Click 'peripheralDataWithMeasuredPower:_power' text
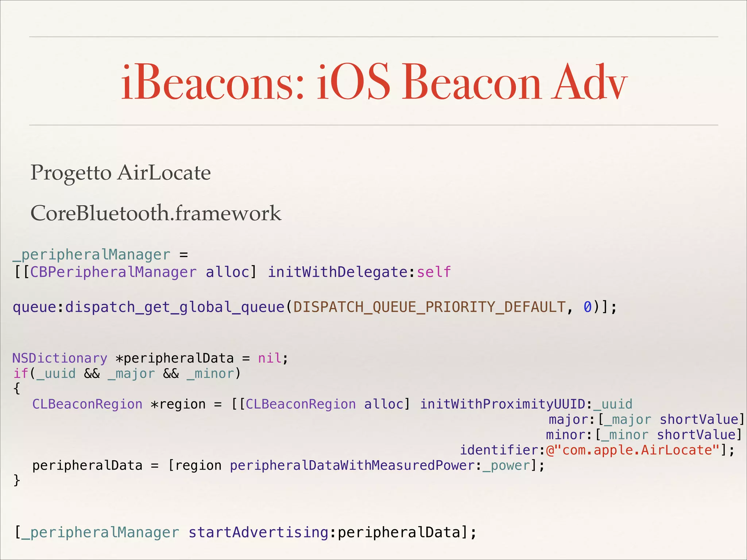Screen dimensions: 747x560 click(380, 465)
